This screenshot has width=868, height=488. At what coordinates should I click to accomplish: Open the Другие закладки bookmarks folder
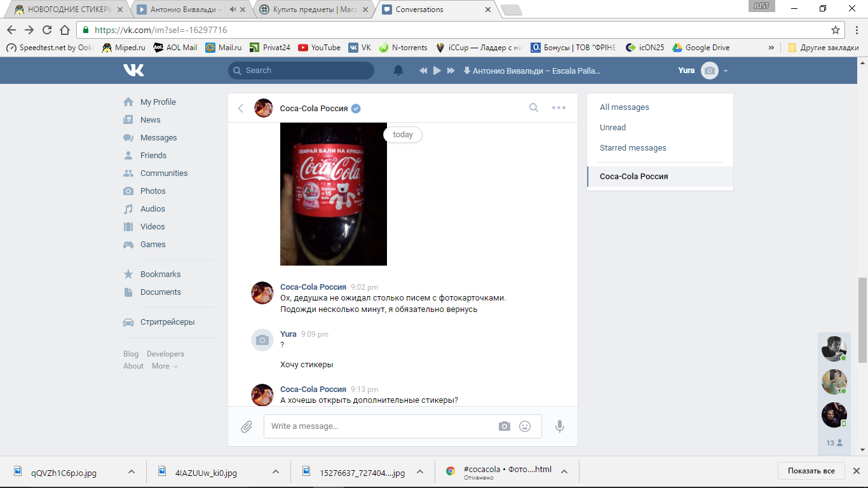click(x=824, y=48)
